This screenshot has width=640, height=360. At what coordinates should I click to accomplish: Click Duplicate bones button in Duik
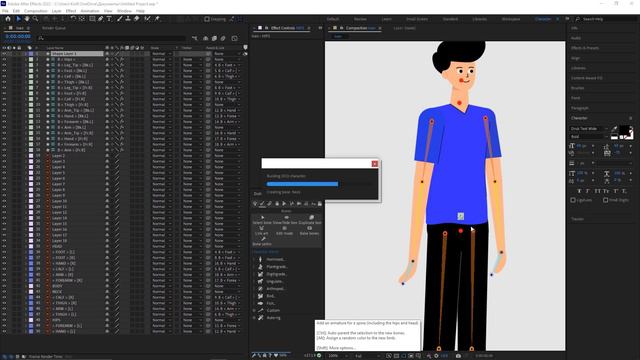point(310,220)
